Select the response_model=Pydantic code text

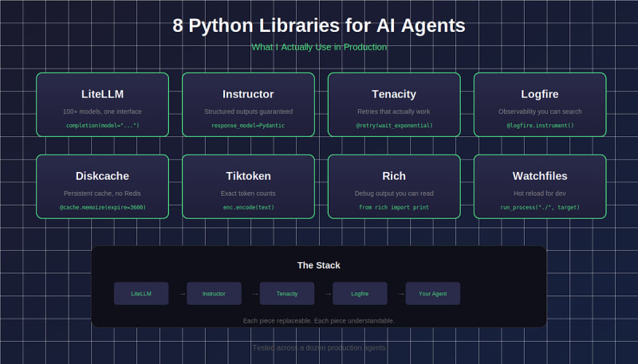248,126
